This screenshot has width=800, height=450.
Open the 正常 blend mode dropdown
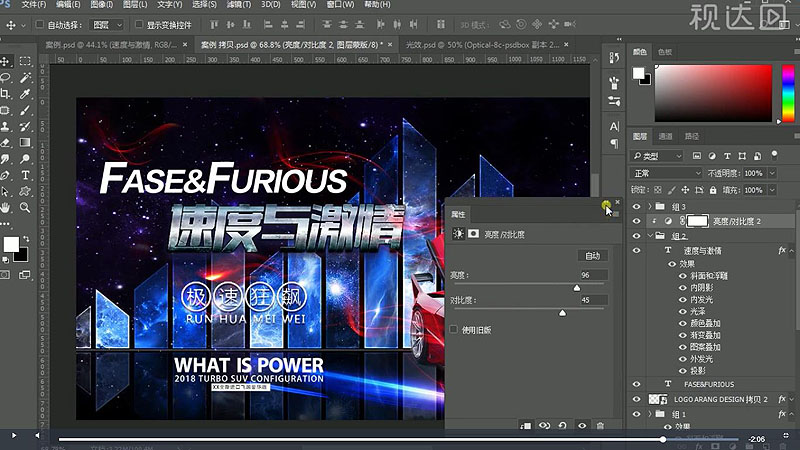click(666, 173)
